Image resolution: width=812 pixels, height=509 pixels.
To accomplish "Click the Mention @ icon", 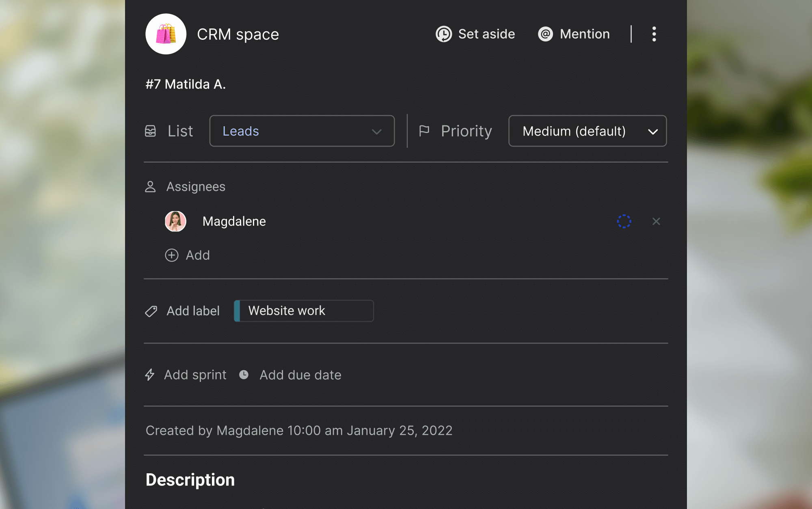I will [545, 34].
